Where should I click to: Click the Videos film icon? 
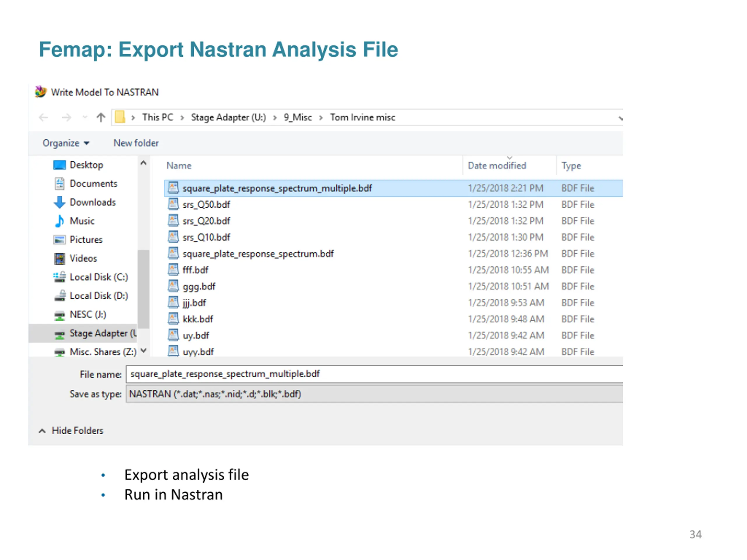[x=60, y=259]
